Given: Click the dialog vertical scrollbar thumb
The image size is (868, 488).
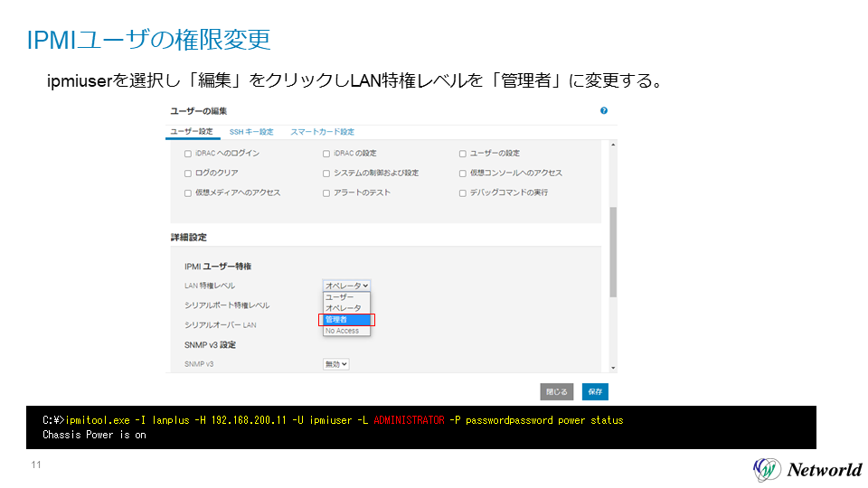Looking at the screenshot, I should point(613,252).
